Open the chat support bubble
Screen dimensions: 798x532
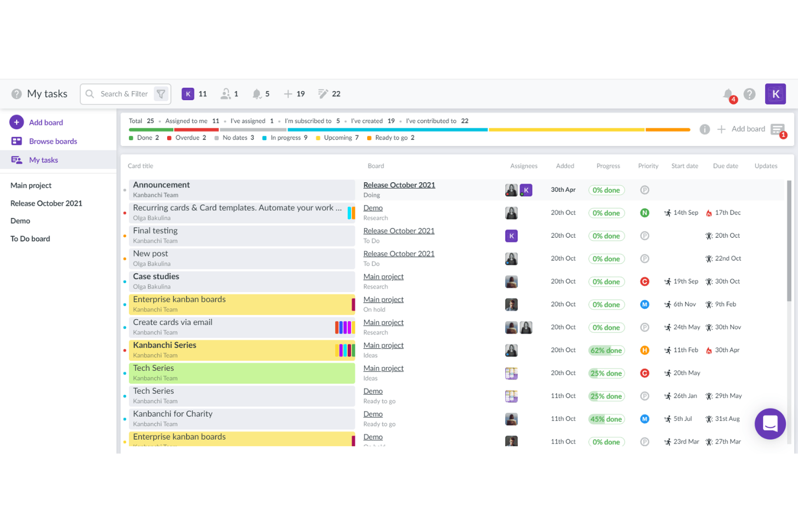coord(770,424)
